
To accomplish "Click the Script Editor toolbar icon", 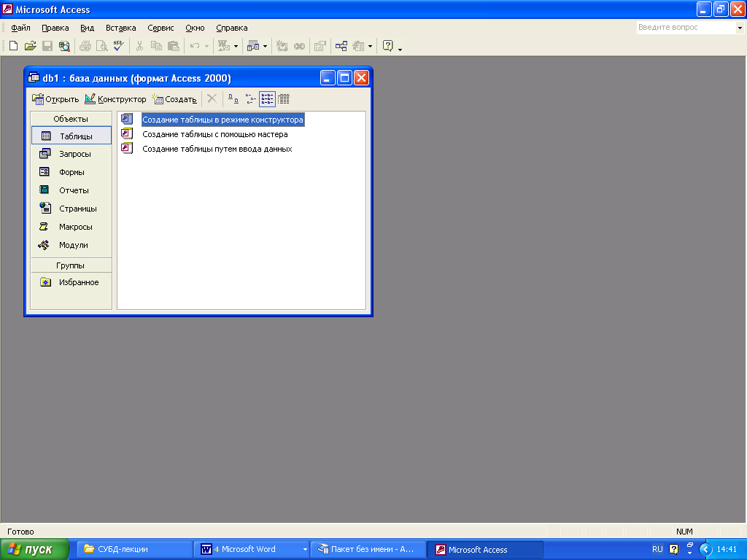I will (x=299, y=46).
